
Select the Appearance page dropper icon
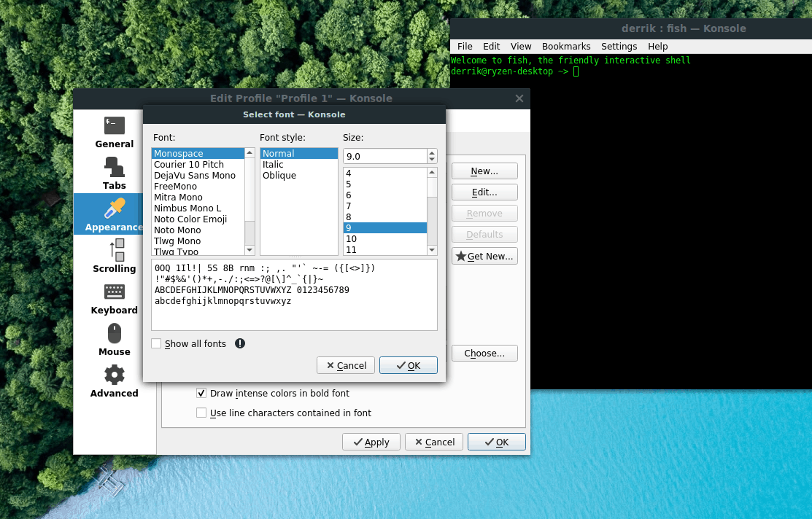pyautogui.click(x=114, y=208)
